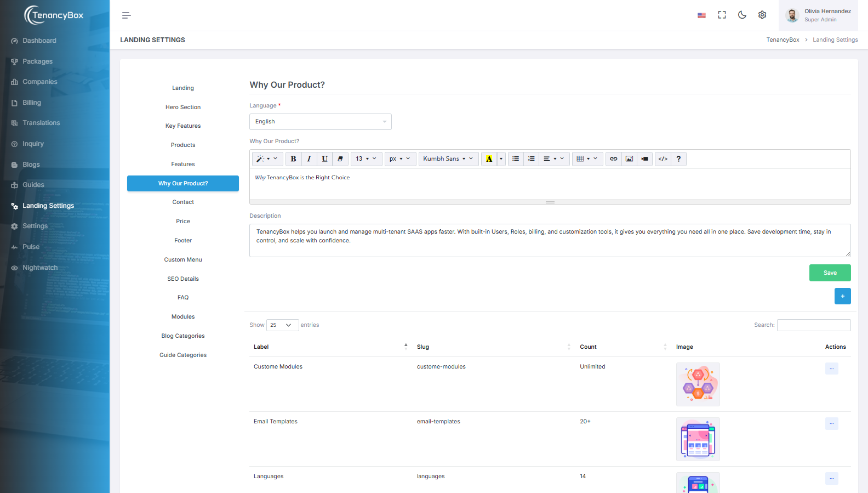Select the SEO Details tab

pos(183,279)
